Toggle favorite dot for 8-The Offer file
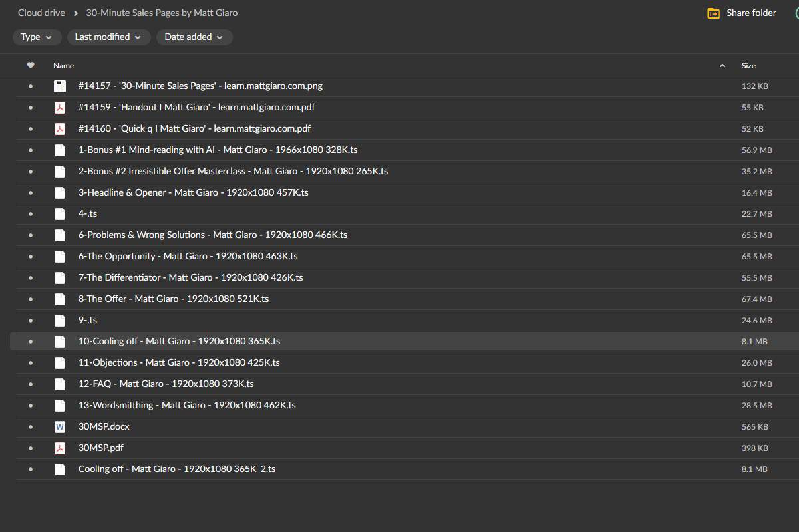Viewport: 799px width, 532px height. click(x=30, y=299)
